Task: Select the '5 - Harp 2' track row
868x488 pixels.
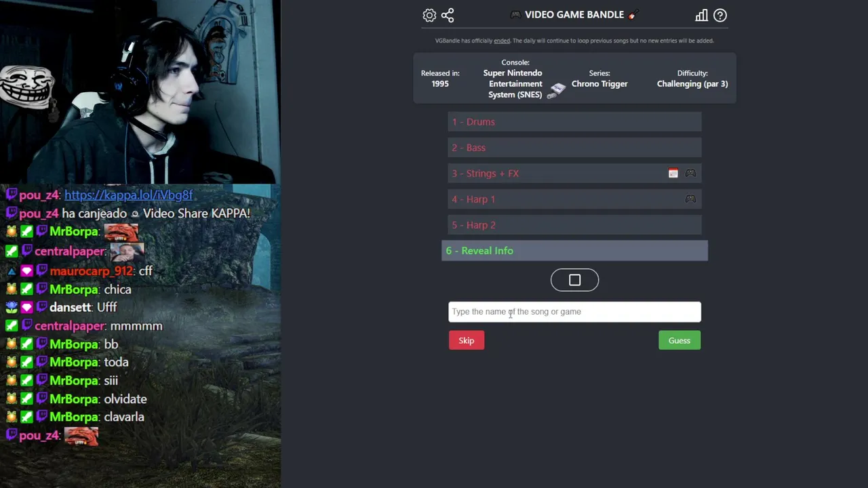Action: [x=574, y=225]
